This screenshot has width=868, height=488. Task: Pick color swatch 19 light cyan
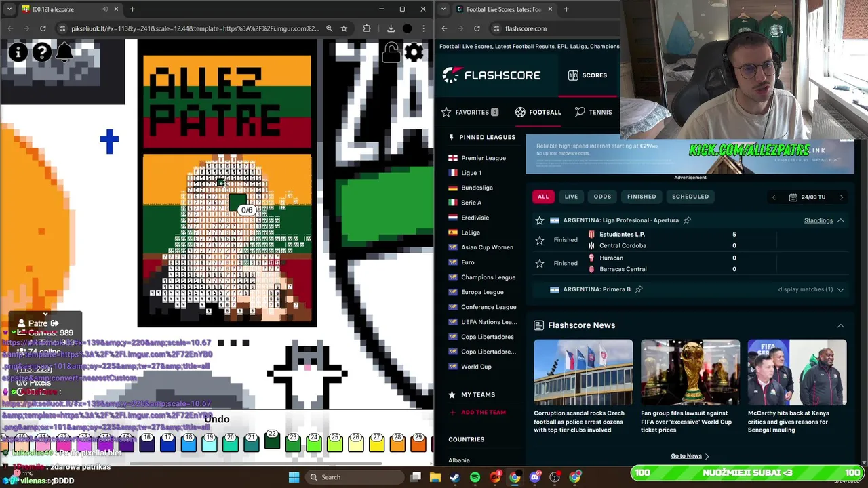[x=210, y=442]
